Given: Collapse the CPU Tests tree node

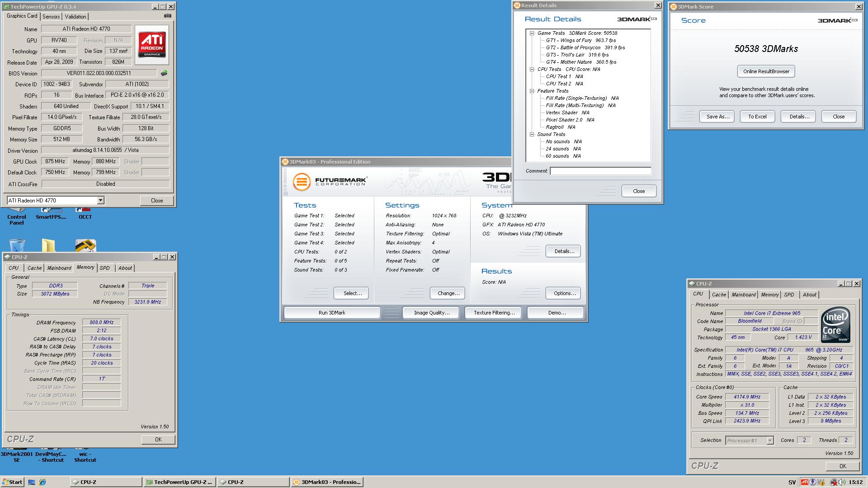Looking at the screenshot, I should point(532,69).
